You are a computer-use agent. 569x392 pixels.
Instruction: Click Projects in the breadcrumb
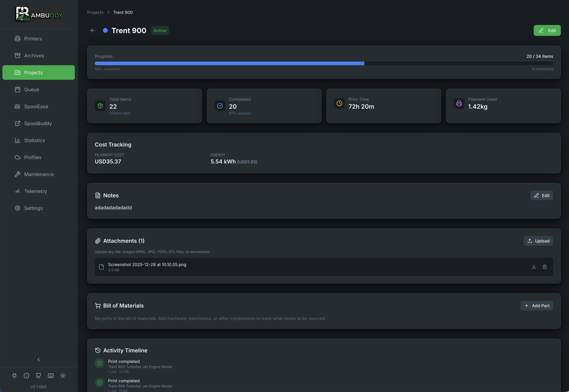coord(95,12)
